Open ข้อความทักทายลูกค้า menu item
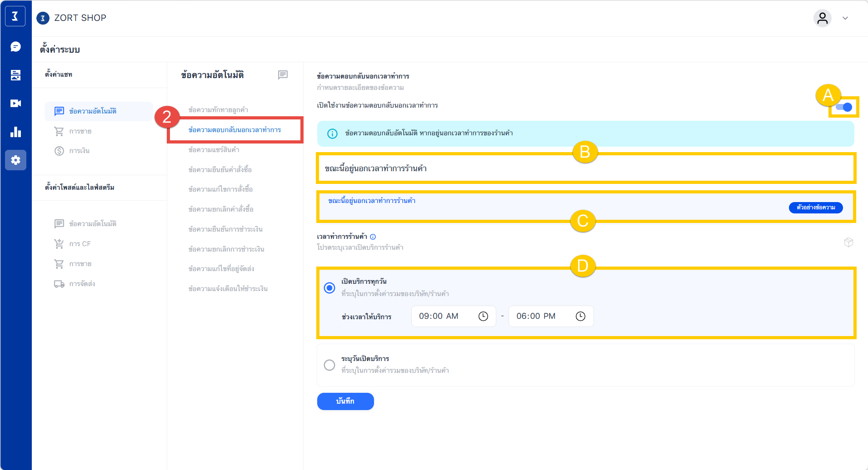 (x=218, y=110)
